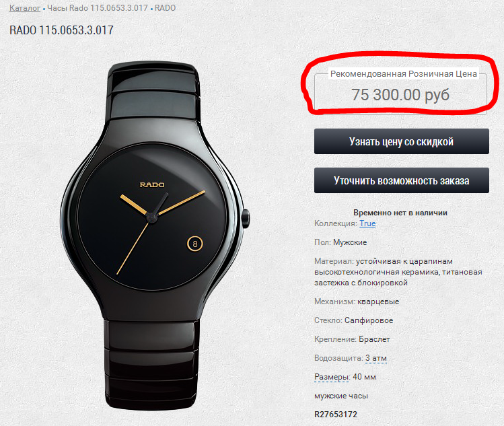The width and height of the screenshot is (504, 426).
Task: Click the gold RADO logo on watch dial
Action: [x=152, y=184]
